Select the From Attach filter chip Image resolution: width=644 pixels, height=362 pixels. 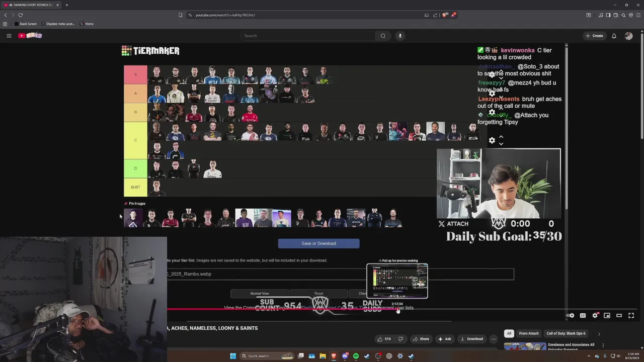click(529, 333)
